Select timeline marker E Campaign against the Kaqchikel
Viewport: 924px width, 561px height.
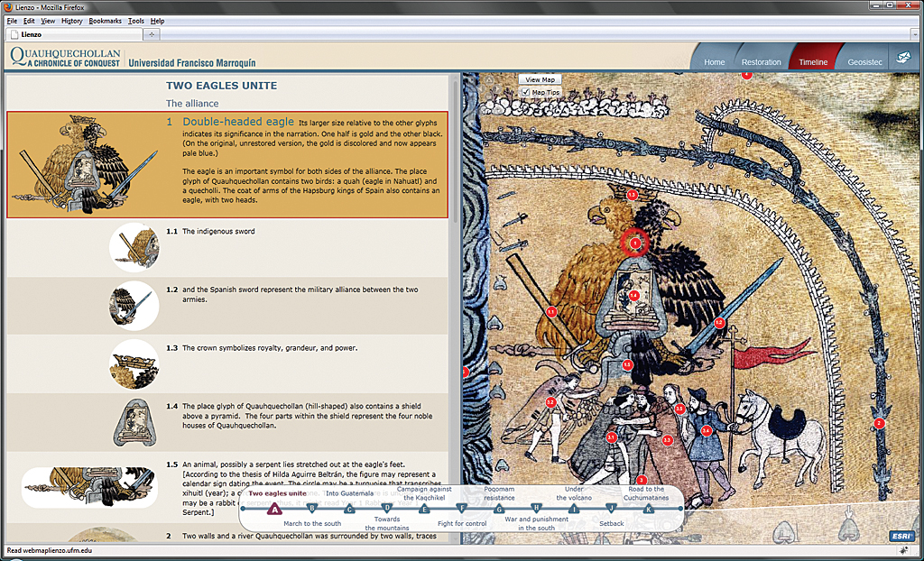(x=424, y=509)
